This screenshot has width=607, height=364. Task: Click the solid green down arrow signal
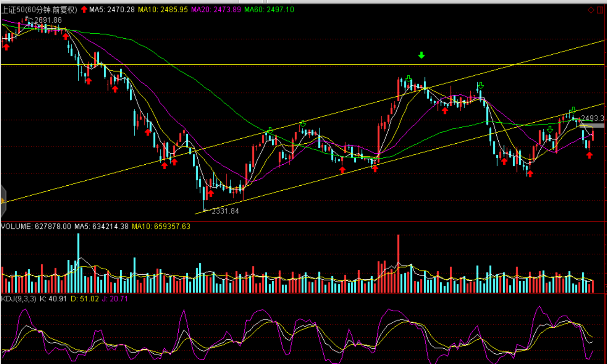point(421,55)
